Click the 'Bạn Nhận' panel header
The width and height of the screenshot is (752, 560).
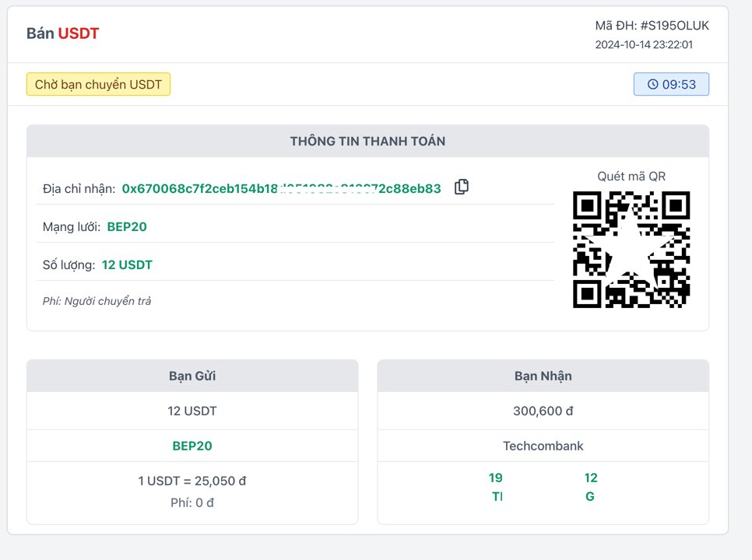[x=543, y=376]
